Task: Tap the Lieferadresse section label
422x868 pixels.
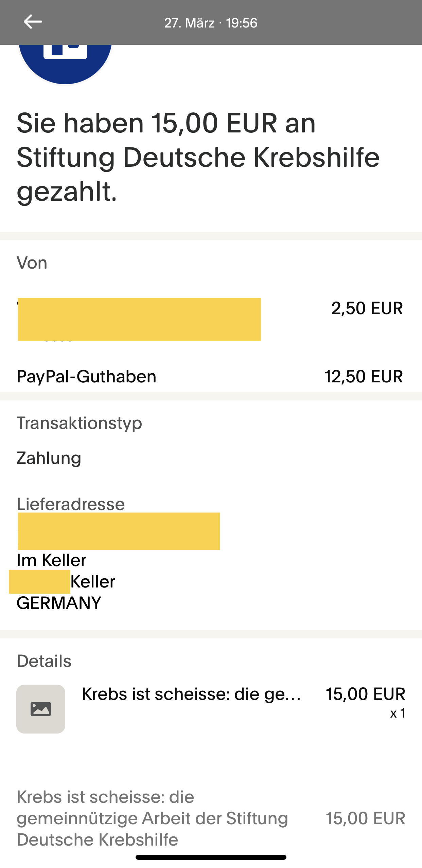Action: (x=71, y=504)
